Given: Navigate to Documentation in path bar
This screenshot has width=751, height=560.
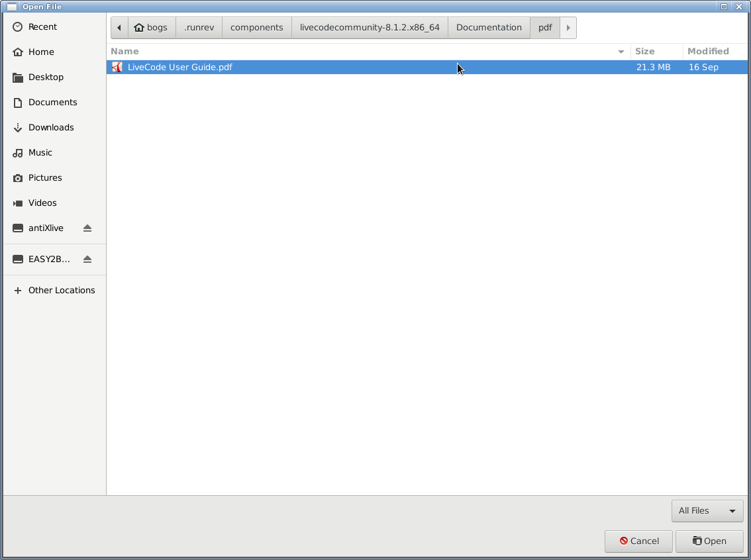Looking at the screenshot, I should point(489,28).
